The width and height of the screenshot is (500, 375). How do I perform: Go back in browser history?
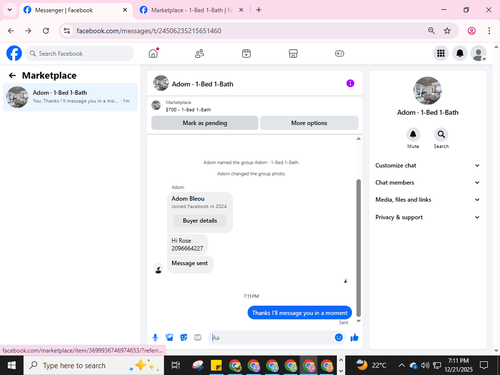(x=11, y=31)
